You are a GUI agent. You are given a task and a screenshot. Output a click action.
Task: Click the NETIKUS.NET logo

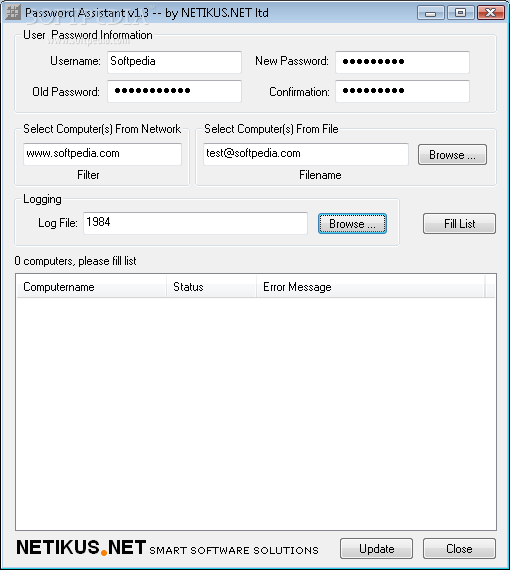167,548
